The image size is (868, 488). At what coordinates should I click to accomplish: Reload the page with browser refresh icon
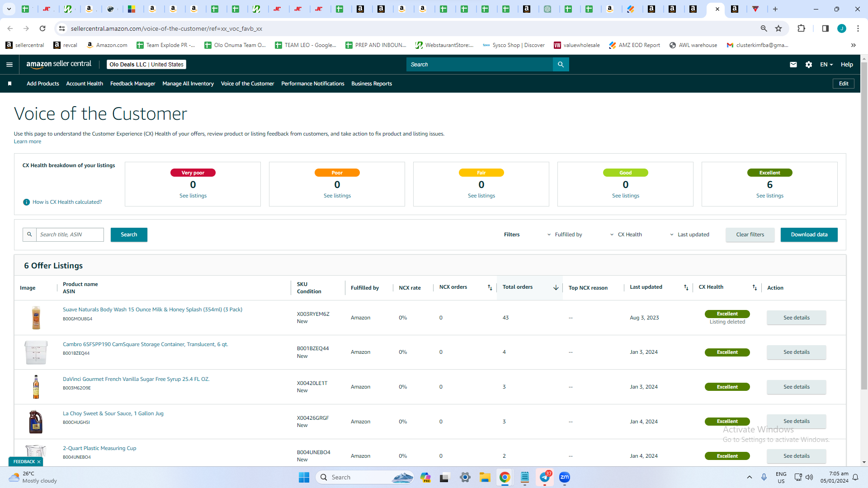click(42, 28)
